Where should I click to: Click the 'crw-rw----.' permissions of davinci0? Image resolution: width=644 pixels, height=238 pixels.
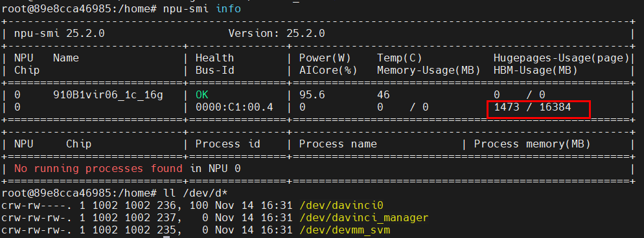(37, 205)
